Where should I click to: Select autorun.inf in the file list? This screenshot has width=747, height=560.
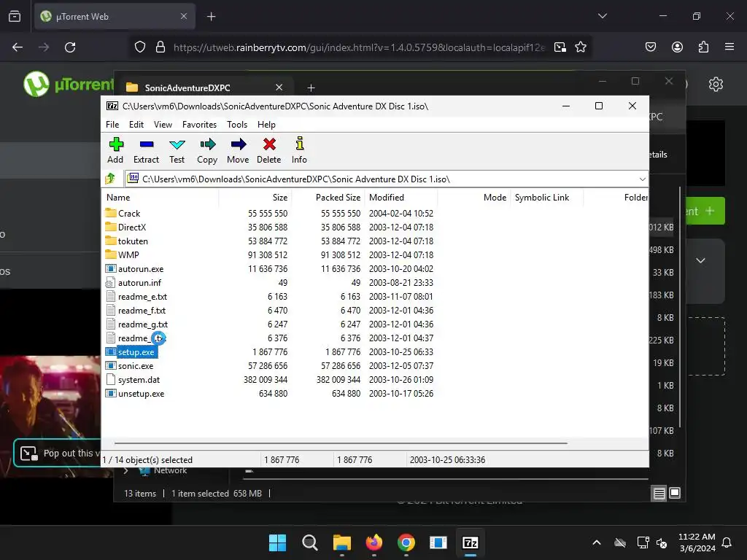tap(139, 282)
